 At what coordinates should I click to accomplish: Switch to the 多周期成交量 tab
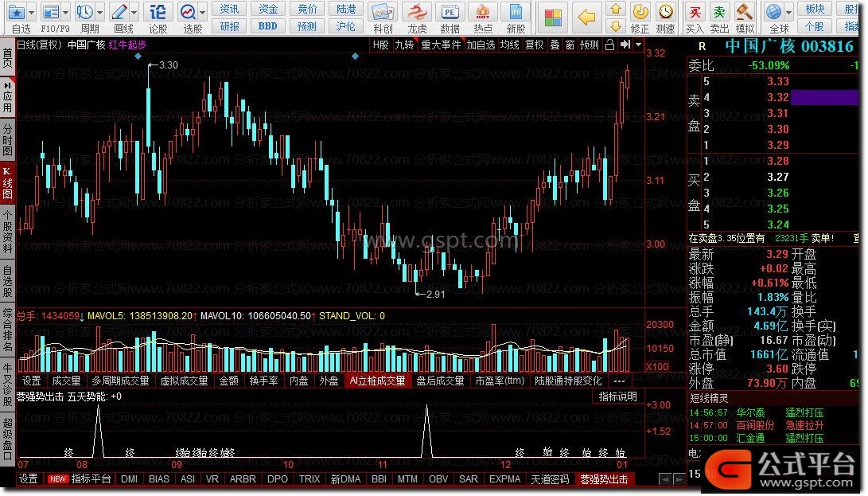pyautogui.click(x=121, y=381)
